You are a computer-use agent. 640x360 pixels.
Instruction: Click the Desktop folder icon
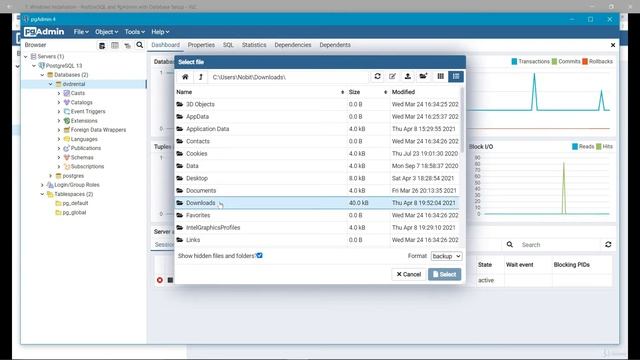coord(180,178)
